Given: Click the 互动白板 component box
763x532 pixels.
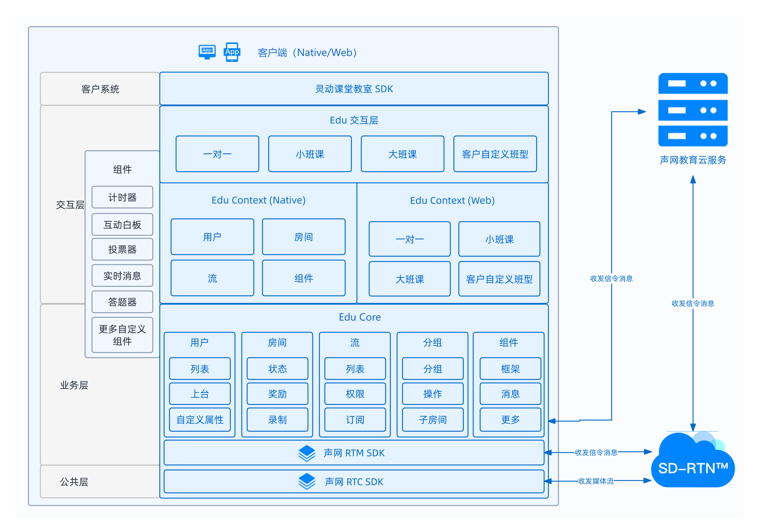Looking at the screenshot, I should coord(122,224).
